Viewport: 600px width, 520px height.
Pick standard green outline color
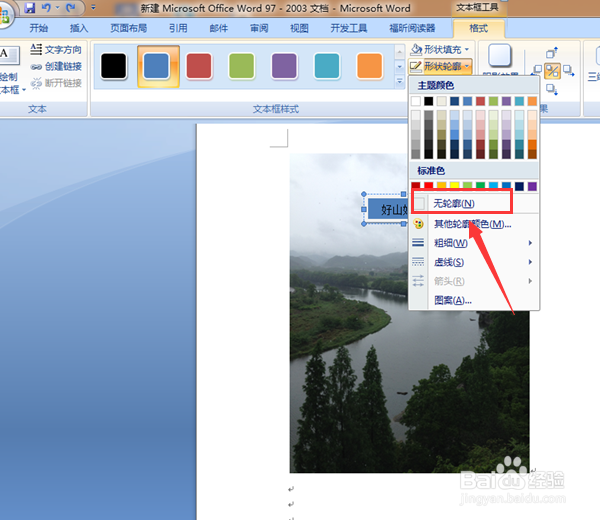click(480, 186)
